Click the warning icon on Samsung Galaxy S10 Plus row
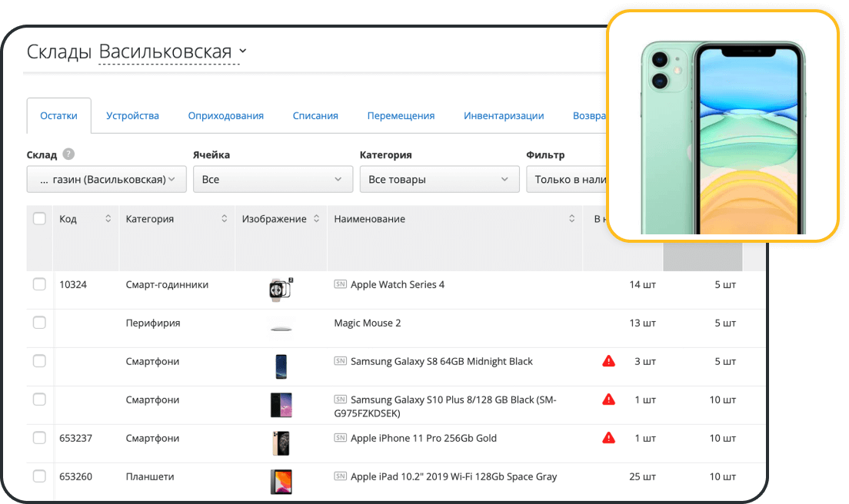The image size is (849, 504). 608,399
